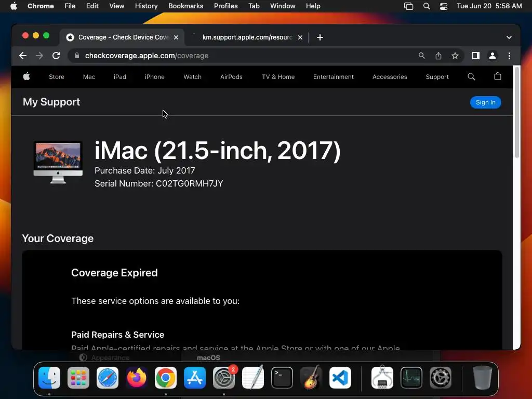Screen dimensions: 532x399
Task: Click the Paid Repairs & Service heading
Action: tap(118, 335)
